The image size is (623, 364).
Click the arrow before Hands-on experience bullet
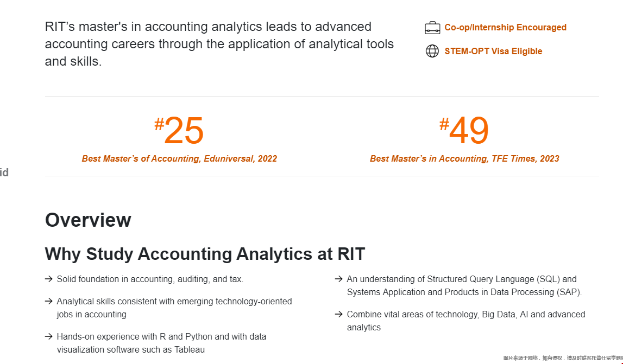click(49, 337)
